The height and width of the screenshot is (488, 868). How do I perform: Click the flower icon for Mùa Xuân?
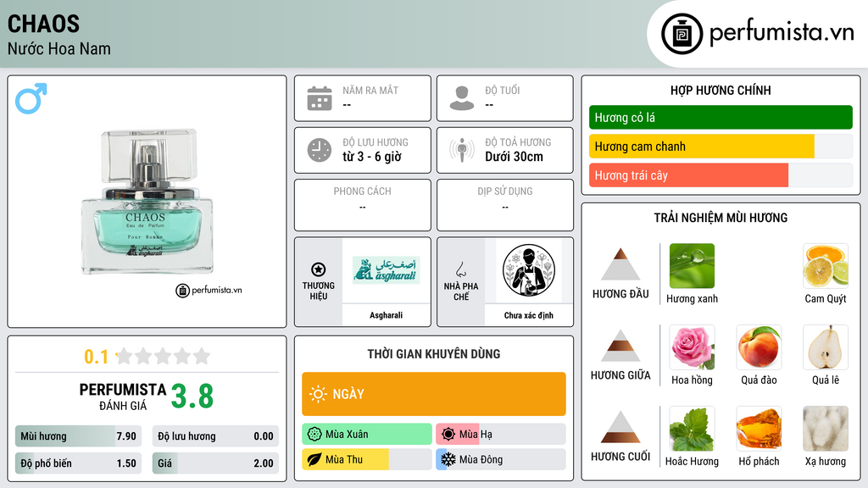click(x=314, y=434)
